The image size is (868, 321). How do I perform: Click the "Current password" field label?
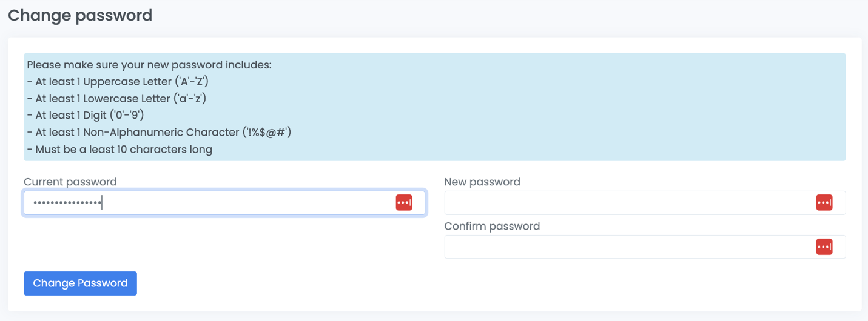(x=70, y=182)
